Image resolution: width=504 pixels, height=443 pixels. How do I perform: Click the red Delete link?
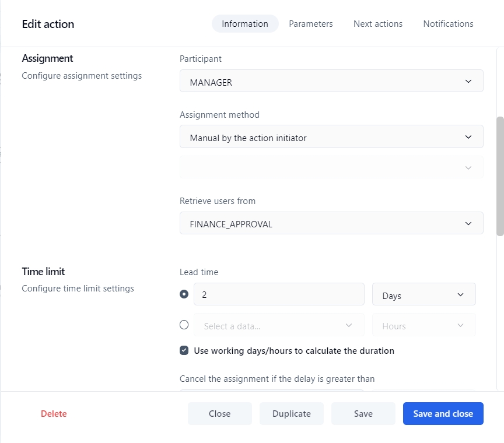[54, 414]
